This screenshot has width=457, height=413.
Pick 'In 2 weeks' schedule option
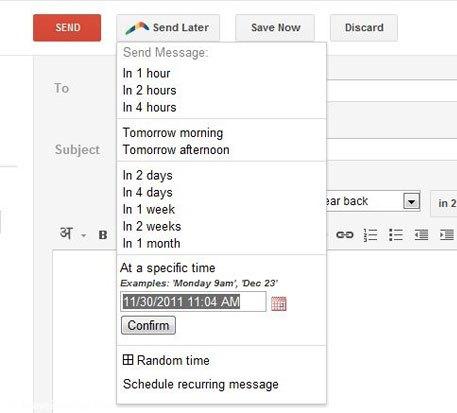[152, 226]
